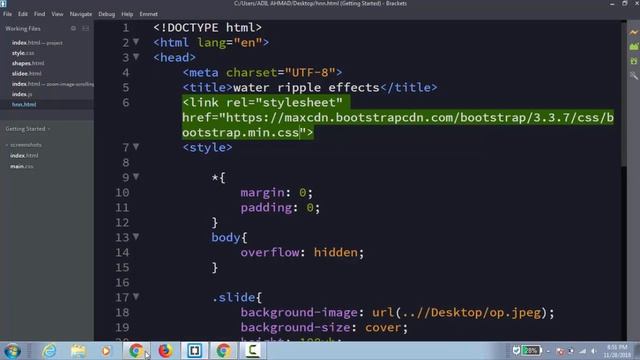Click the battery 28% indicator in the tray
Viewport: 640px width, 360px height.
[x=532, y=351]
